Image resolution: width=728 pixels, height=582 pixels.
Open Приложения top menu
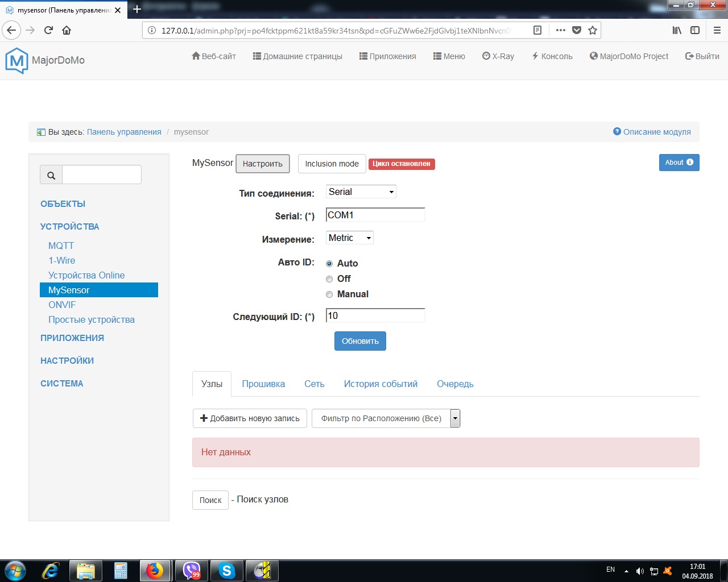pyautogui.click(x=388, y=56)
